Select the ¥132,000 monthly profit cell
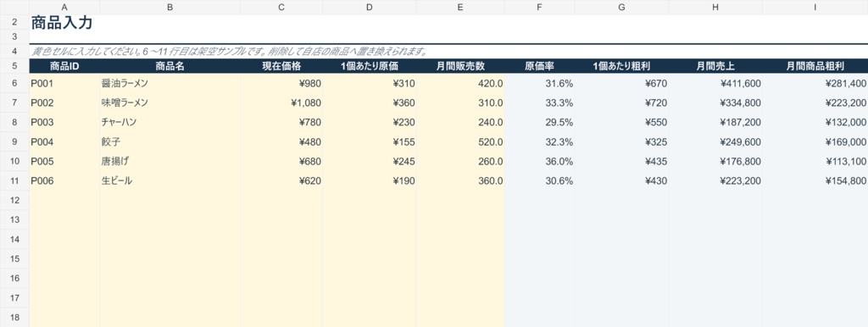Image resolution: width=868 pixels, height=327 pixels. click(x=815, y=122)
